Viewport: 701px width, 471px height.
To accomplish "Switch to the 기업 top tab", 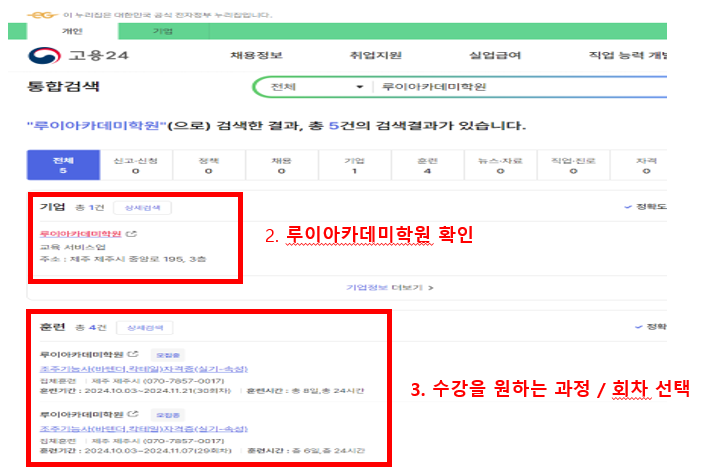I will click(x=163, y=31).
